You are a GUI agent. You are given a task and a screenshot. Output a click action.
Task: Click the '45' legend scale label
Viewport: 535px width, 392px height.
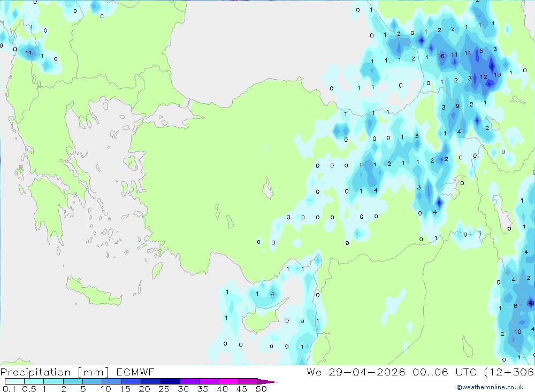click(x=242, y=389)
